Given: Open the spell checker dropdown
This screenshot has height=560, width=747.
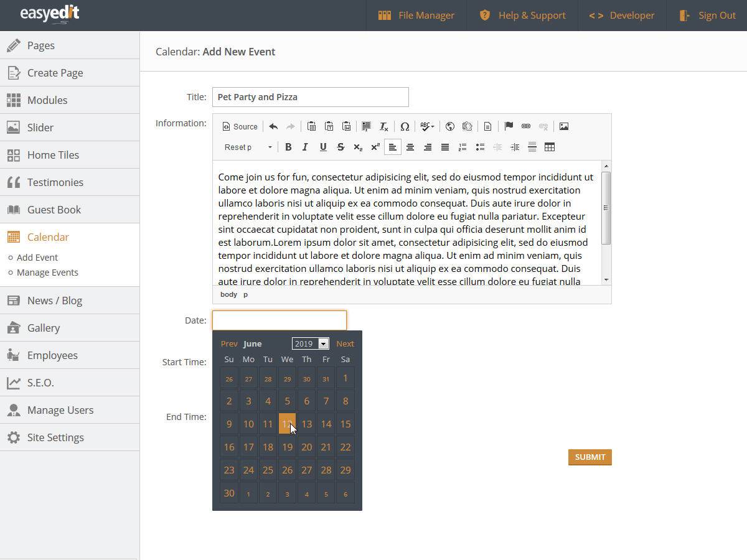Looking at the screenshot, I should [427, 126].
